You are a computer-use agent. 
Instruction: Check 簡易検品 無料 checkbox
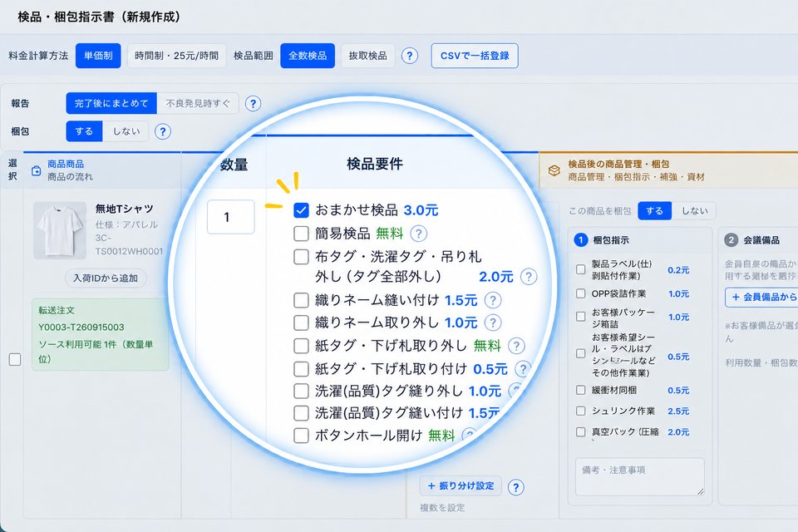click(301, 234)
